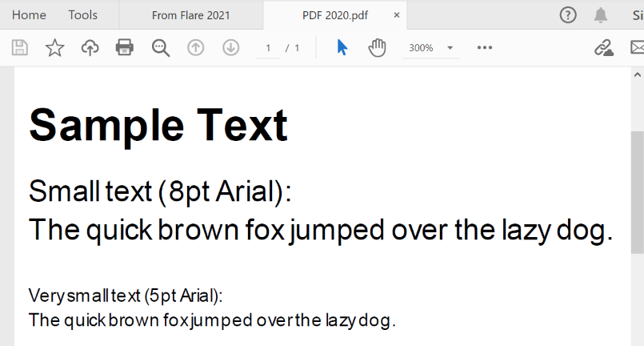The width and height of the screenshot is (644, 346).
Task: Expand the 300% zoom dropdown
Action: (x=450, y=48)
